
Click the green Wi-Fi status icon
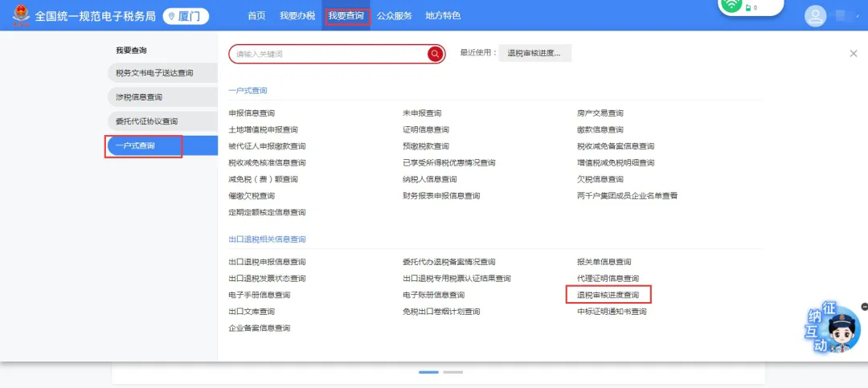point(731,6)
